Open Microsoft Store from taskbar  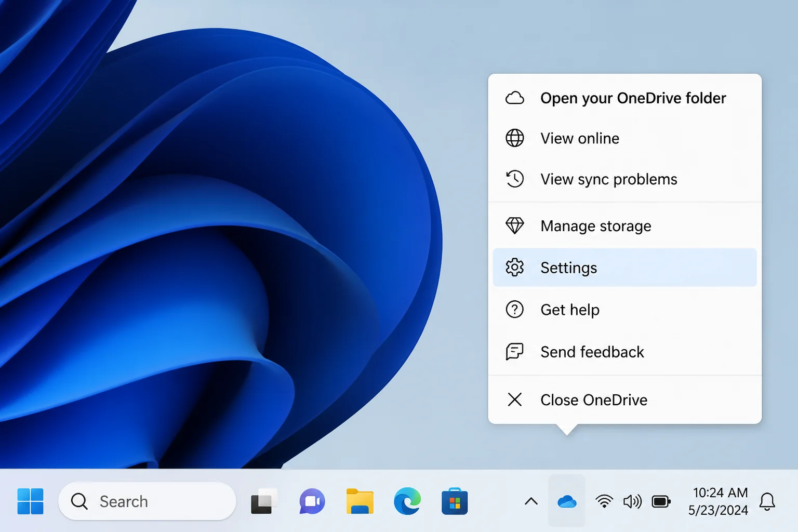(455, 501)
